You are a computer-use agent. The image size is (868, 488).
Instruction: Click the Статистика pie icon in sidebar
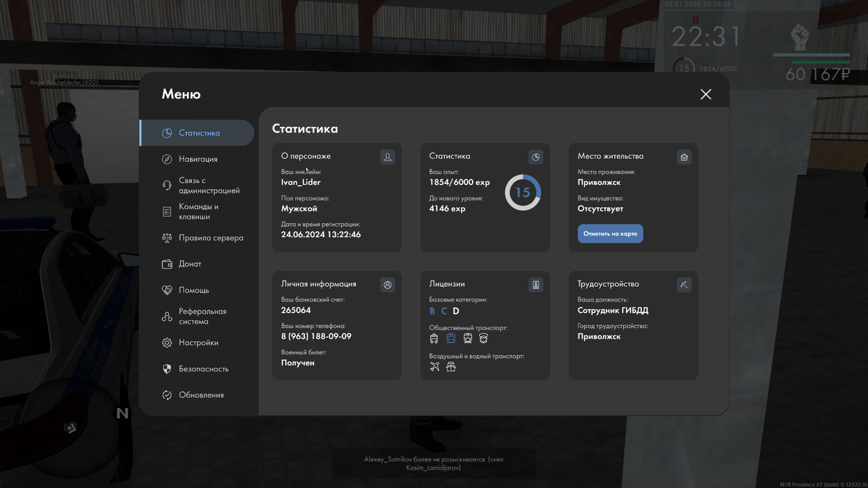click(x=167, y=133)
